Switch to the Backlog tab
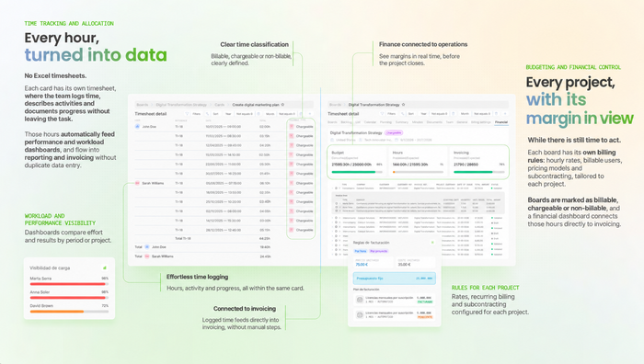The image size is (644, 364). pos(346,122)
